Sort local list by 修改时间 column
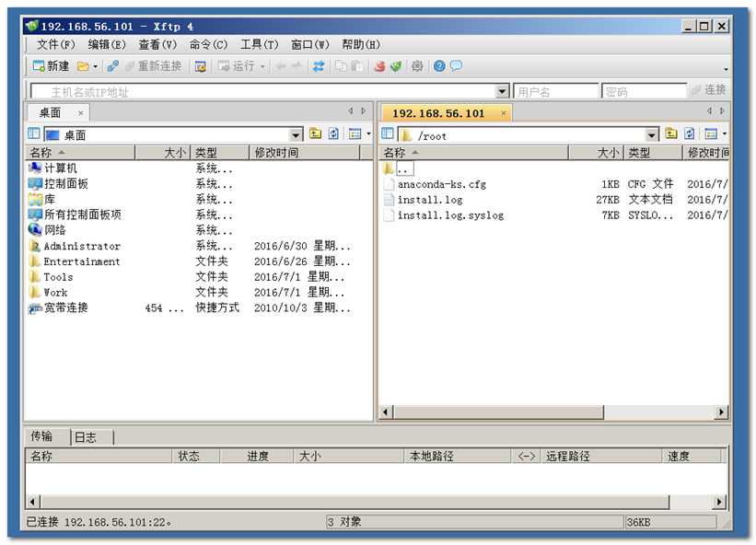The height and width of the screenshot is (545, 756). coord(305,153)
